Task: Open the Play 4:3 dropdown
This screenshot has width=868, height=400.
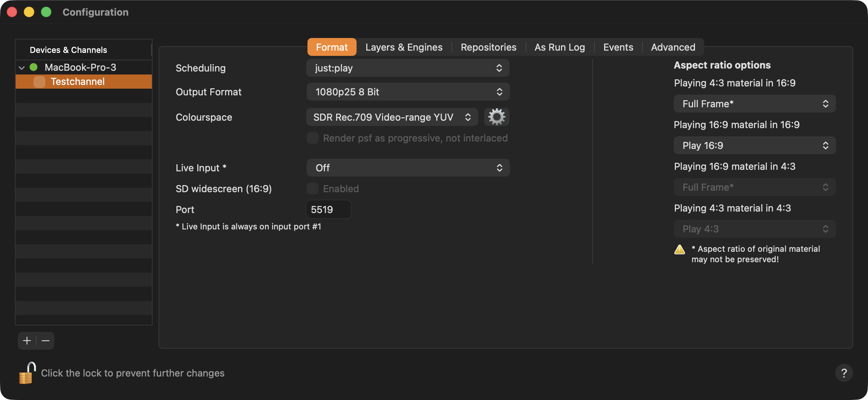Action: (x=754, y=229)
